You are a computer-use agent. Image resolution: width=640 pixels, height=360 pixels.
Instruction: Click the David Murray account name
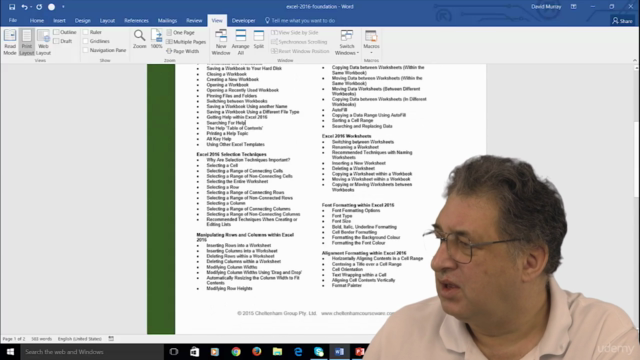[x=546, y=7]
